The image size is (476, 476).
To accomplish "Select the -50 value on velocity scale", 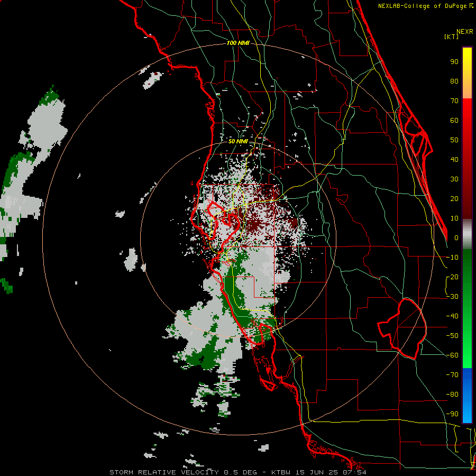I will point(452,336).
